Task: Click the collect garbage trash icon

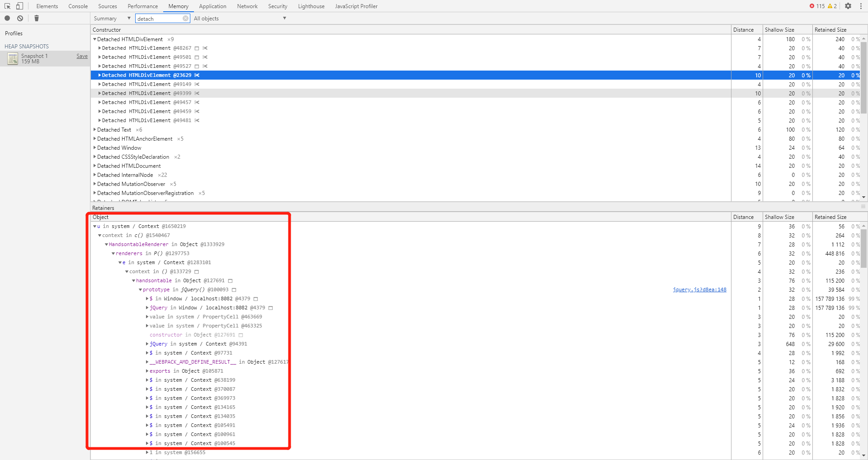Action: (x=37, y=18)
